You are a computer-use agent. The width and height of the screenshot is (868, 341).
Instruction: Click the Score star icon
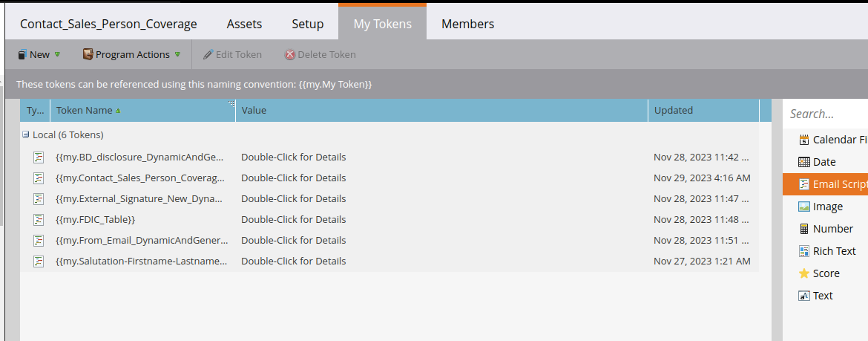[803, 273]
